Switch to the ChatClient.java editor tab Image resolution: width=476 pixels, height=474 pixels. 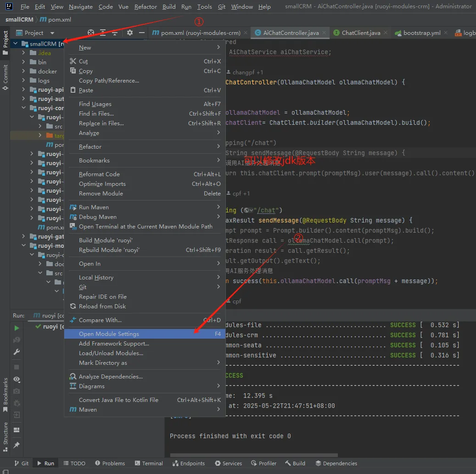click(361, 33)
